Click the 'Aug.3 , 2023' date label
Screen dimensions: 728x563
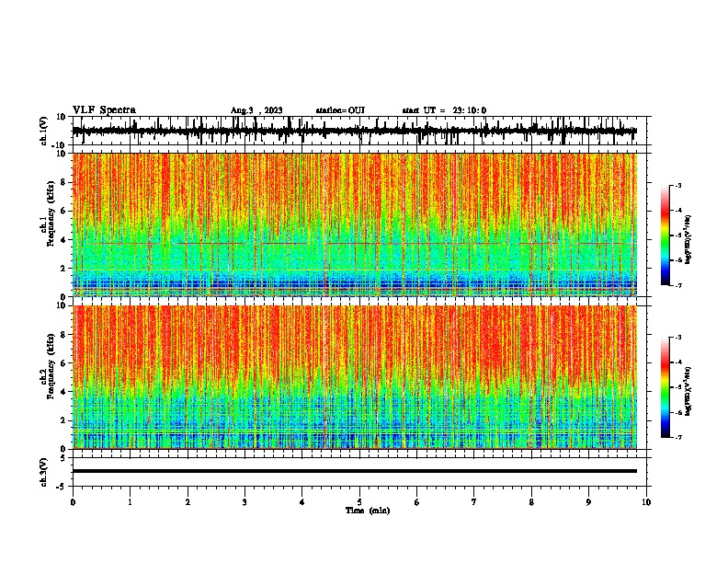[x=256, y=110]
